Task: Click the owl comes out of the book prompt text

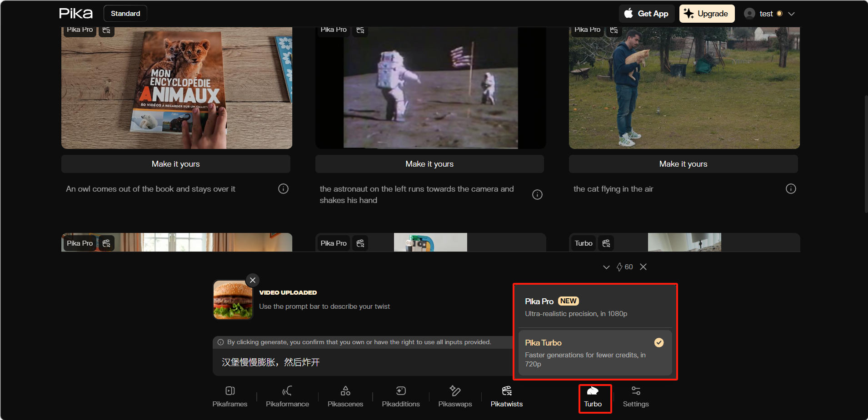Action: [150, 189]
